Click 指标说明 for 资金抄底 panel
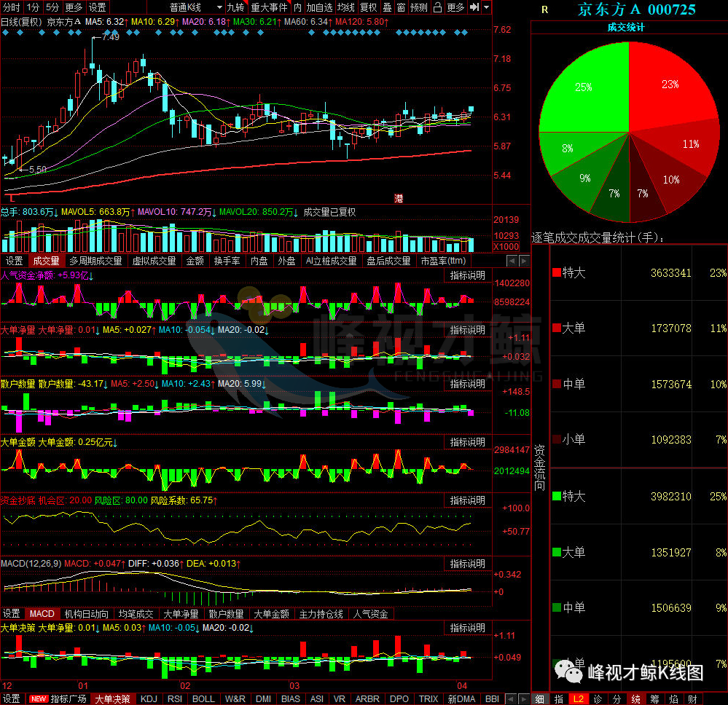This screenshot has height=705, width=728. tap(468, 500)
